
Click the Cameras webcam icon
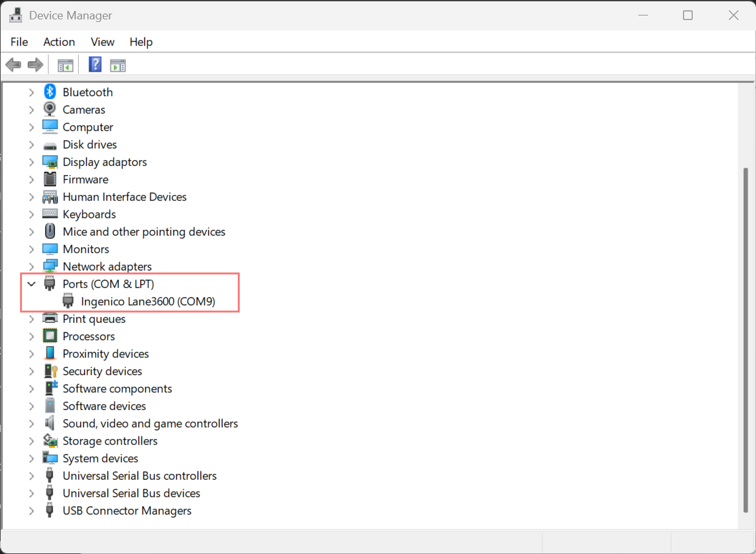click(x=50, y=110)
